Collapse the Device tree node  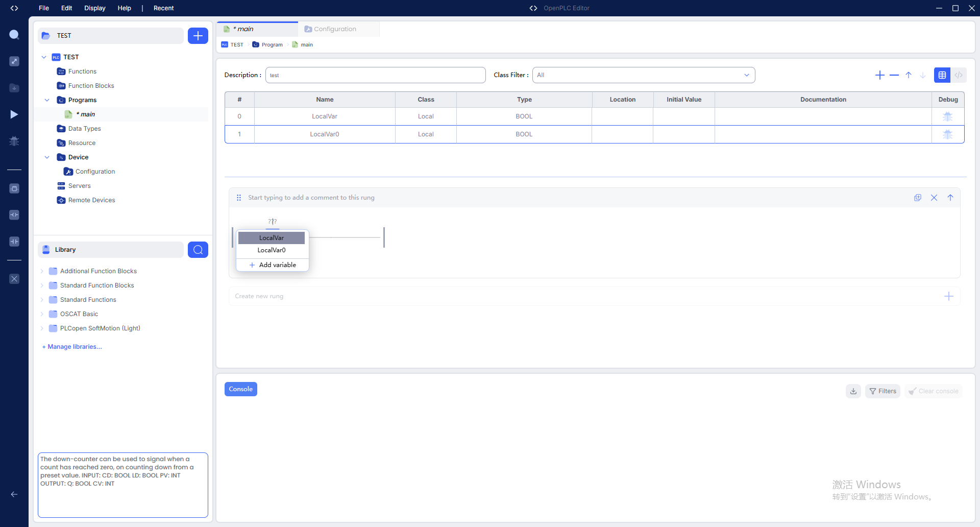click(47, 157)
